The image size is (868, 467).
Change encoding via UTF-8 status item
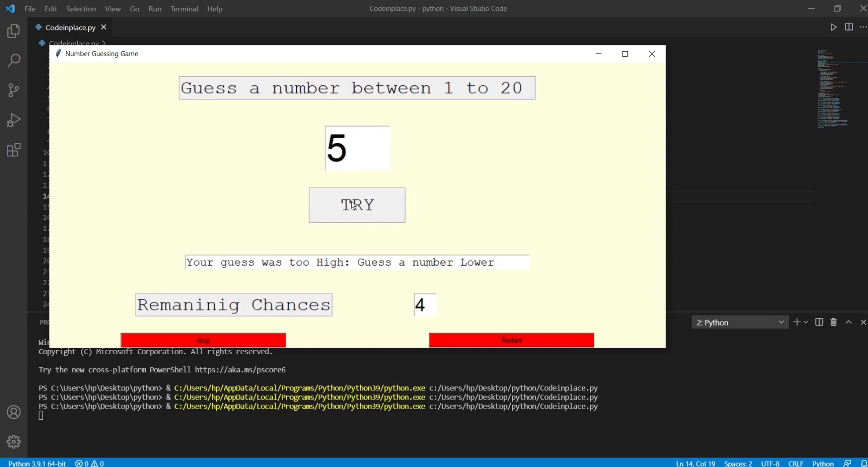pos(770,463)
